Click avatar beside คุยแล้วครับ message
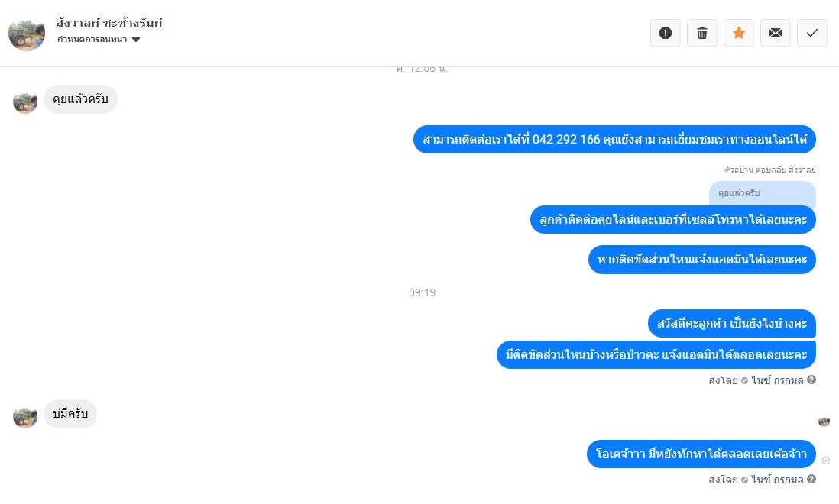The width and height of the screenshot is (839, 504). (x=25, y=102)
